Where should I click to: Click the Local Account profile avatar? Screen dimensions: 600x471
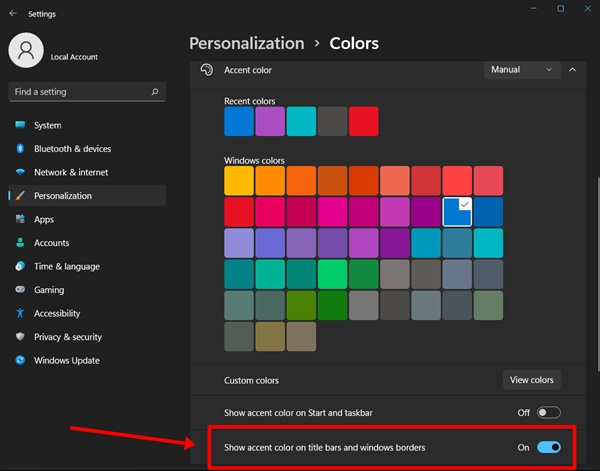pyautogui.click(x=26, y=52)
